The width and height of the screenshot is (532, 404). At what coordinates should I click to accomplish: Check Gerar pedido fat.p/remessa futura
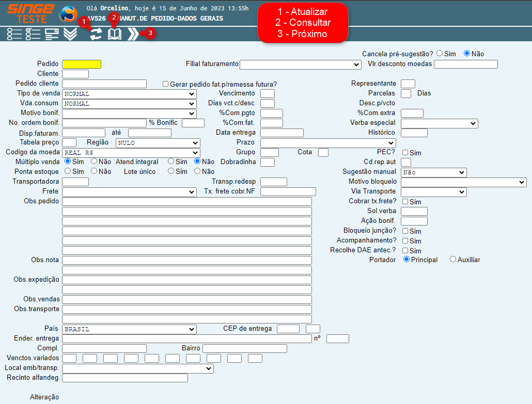166,84
